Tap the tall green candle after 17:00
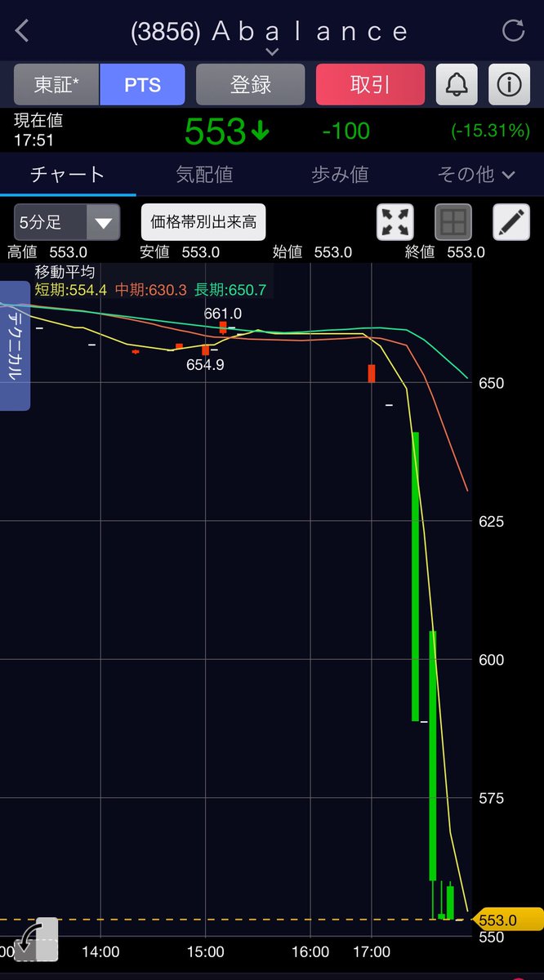 click(415, 577)
